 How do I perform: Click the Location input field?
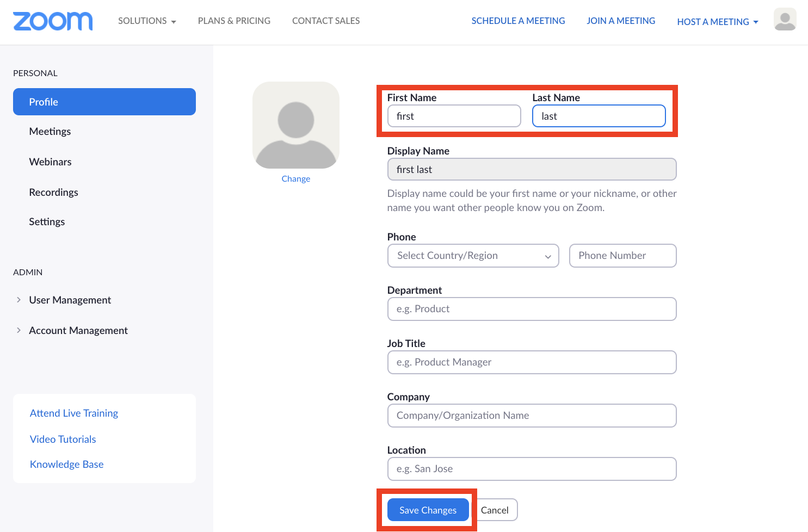pos(532,469)
